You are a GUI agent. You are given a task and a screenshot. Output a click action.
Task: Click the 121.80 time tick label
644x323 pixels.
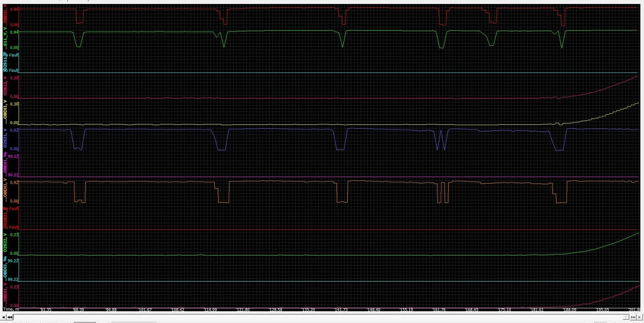[x=243, y=310]
